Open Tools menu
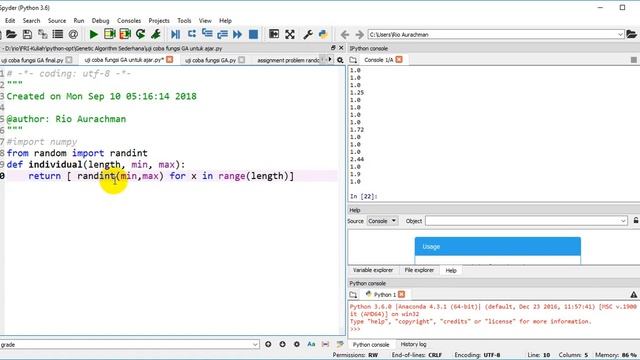 pos(184,20)
